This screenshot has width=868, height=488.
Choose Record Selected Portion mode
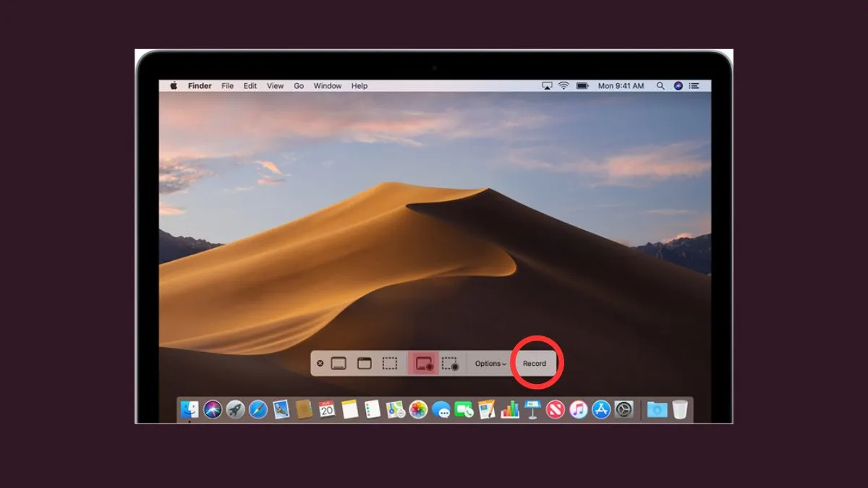tap(450, 364)
